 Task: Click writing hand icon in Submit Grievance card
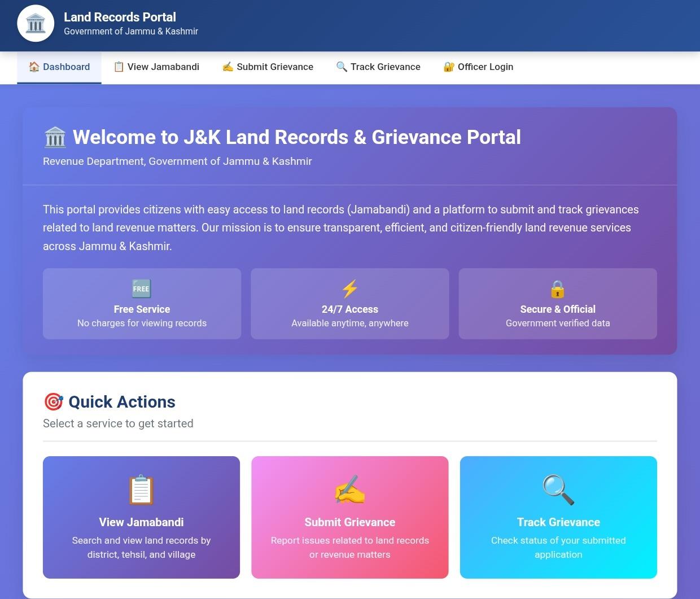point(350,489)
